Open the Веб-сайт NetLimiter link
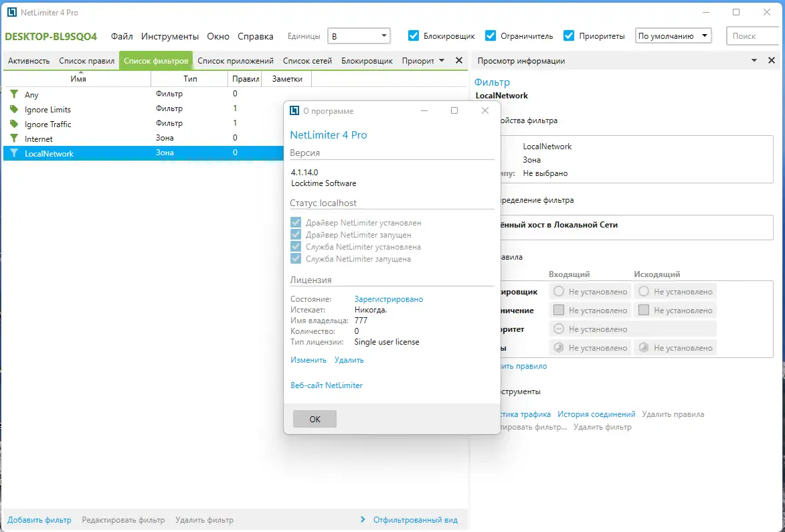Viewport: 785px width, 532px height. tap(327, 385)
